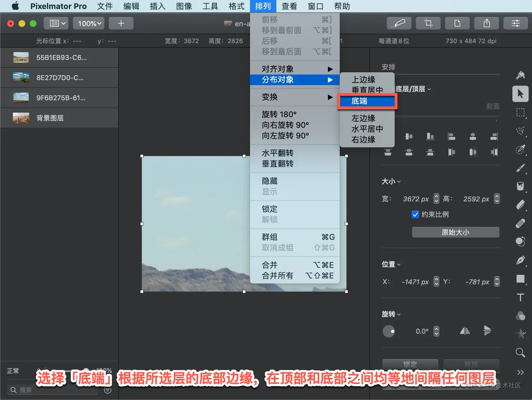The image size is (532, 400).
Task: Click the height value stepper
Action: click(x=497, y=199)
